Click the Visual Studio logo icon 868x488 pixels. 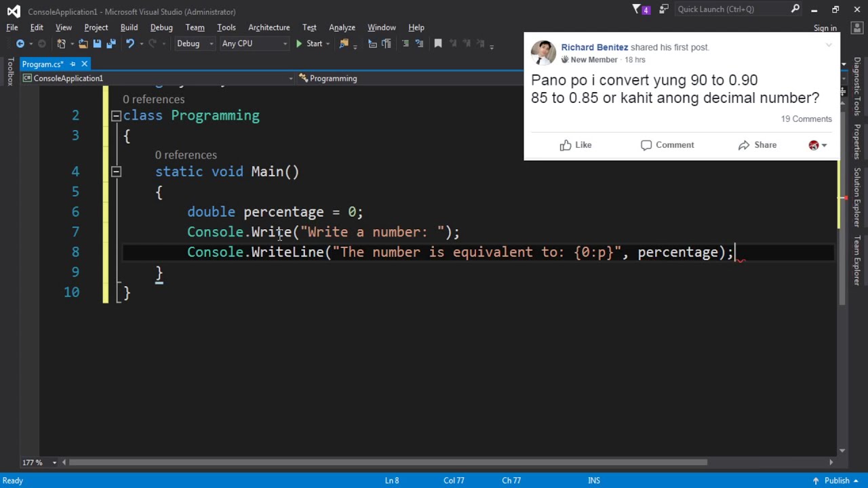click(14, 11)
